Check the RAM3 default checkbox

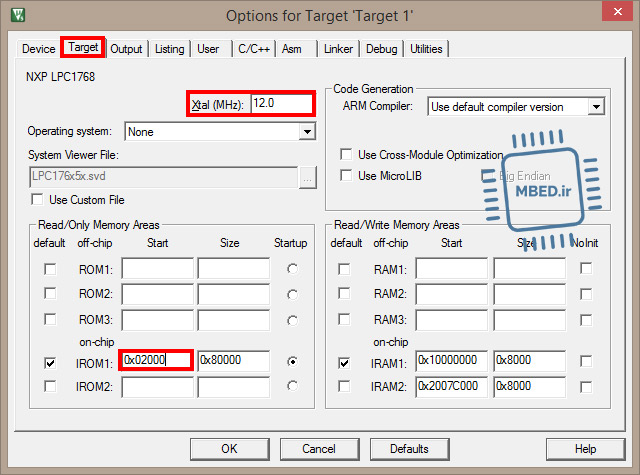344,319
